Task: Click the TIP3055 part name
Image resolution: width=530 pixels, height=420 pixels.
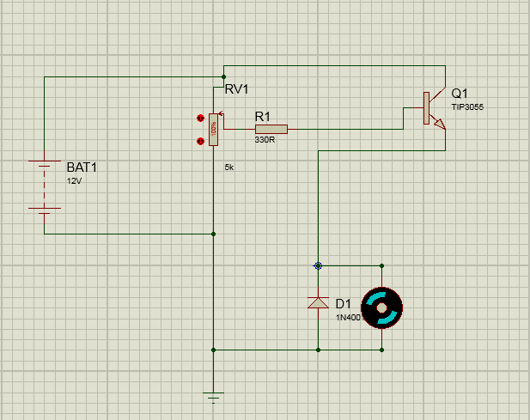Action: (467, 107)
